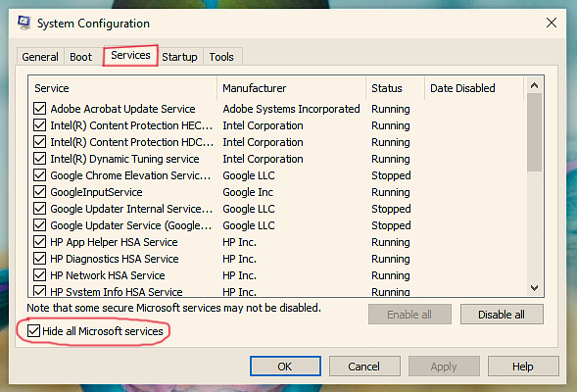Click the Enable all button

(x=409, y=315)
